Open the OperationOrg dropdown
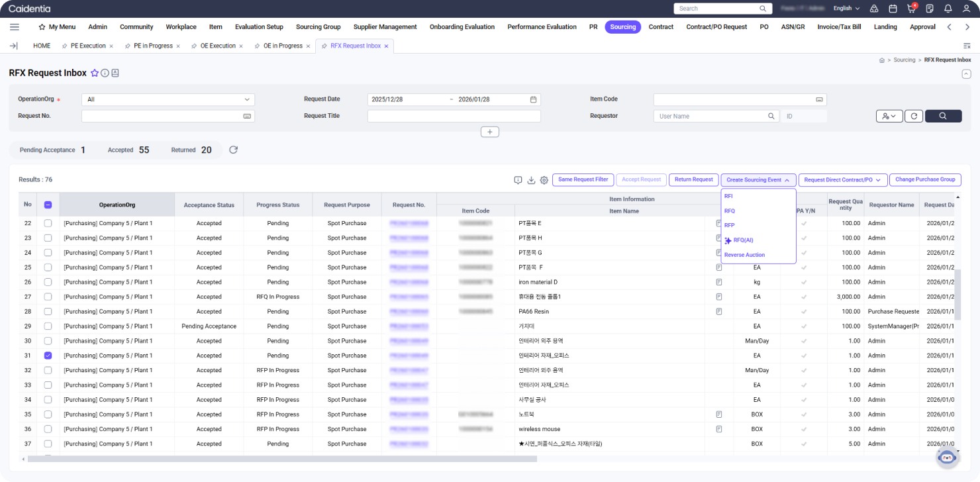980x482 pixels. click(x=168, y=99)
